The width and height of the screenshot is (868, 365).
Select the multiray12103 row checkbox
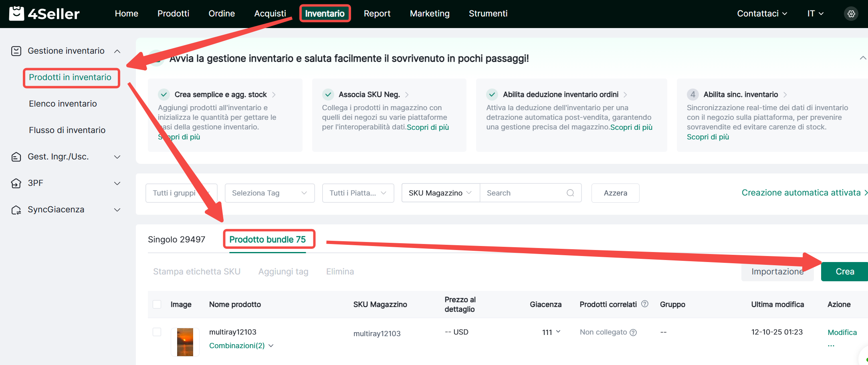pos(157,332)
